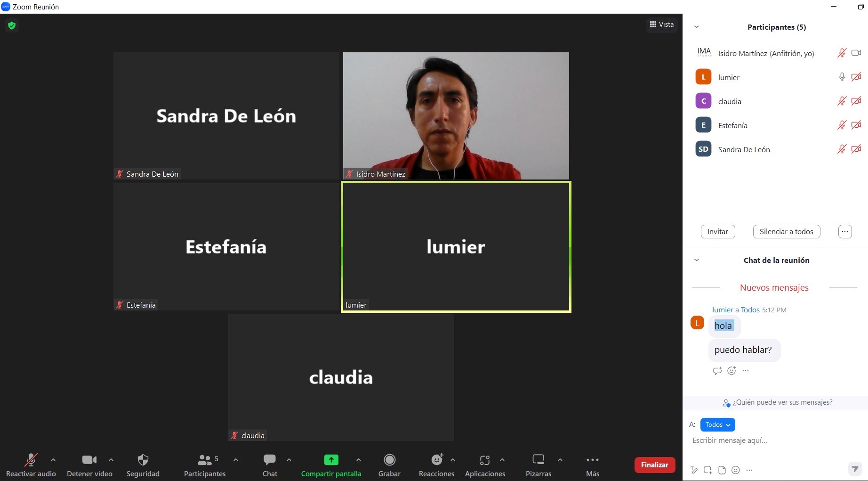The height and width of the screenshot is (481, 868).
Task: Open Reacciones emoji panel
Action: click(x=437, y=460)
